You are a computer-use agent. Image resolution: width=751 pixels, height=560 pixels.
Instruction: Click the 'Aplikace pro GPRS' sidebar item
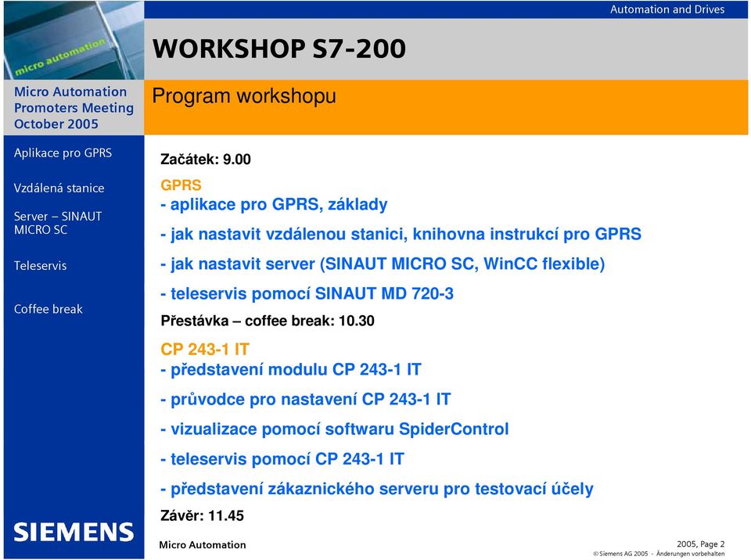point(63,153)
